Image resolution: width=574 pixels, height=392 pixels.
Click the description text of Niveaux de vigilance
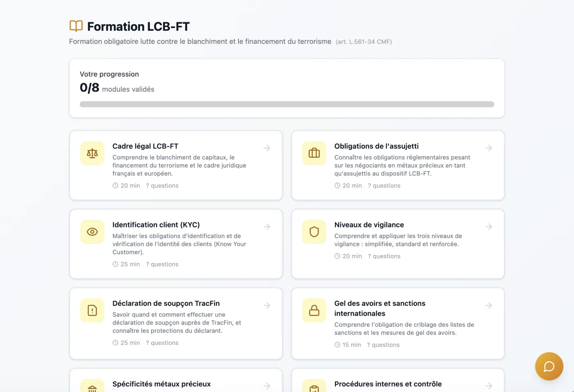coord(398,240)
